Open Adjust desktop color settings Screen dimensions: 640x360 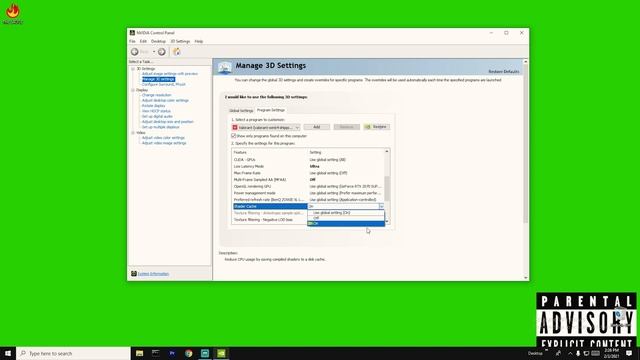[165, 100]
